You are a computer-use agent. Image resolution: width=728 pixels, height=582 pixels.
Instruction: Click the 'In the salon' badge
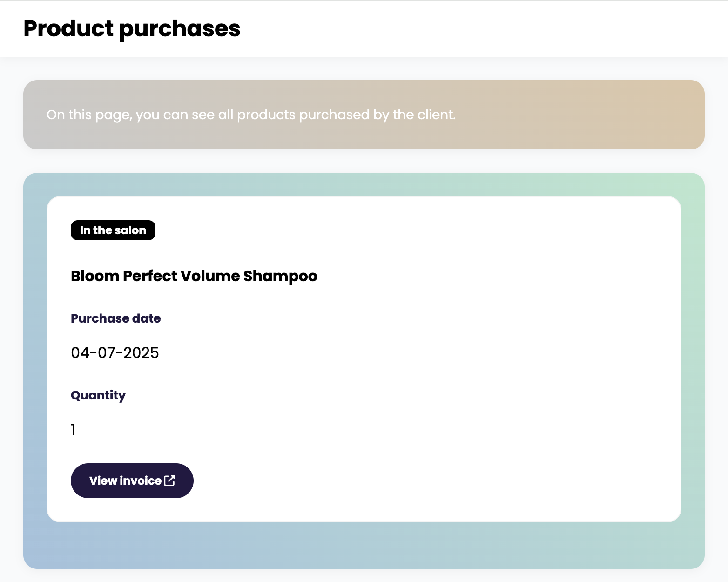point(113,230)
